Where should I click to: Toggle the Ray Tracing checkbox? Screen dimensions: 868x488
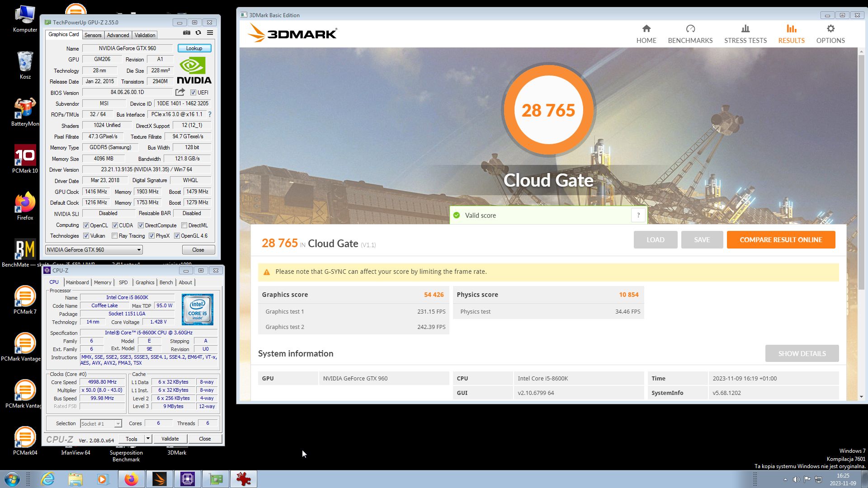point(114,236)
